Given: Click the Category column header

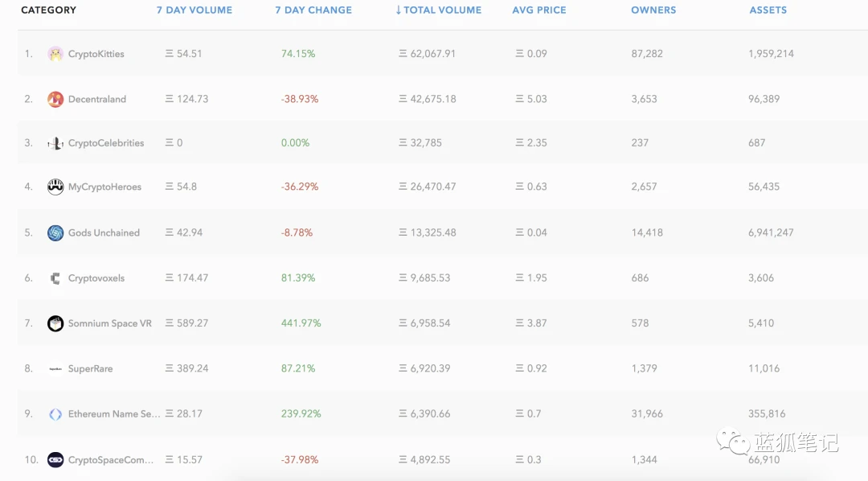Looking at the screenshot, I should pos(49,10).
